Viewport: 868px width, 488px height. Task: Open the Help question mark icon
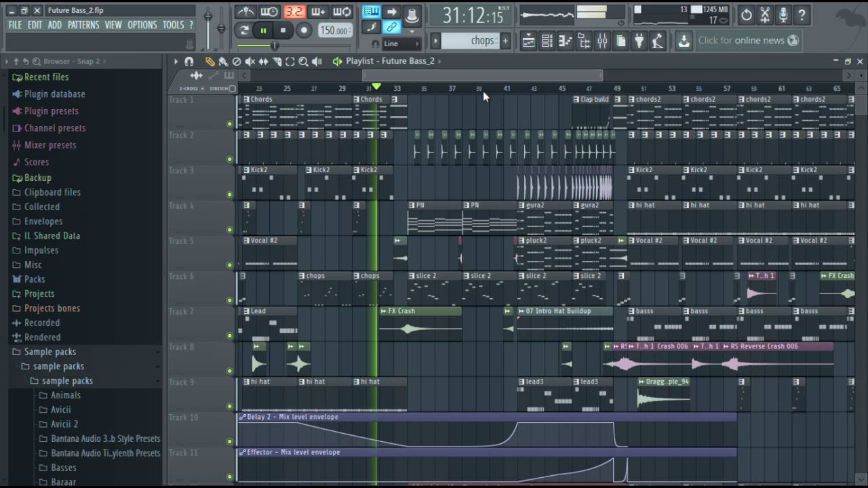coord(802,14)
